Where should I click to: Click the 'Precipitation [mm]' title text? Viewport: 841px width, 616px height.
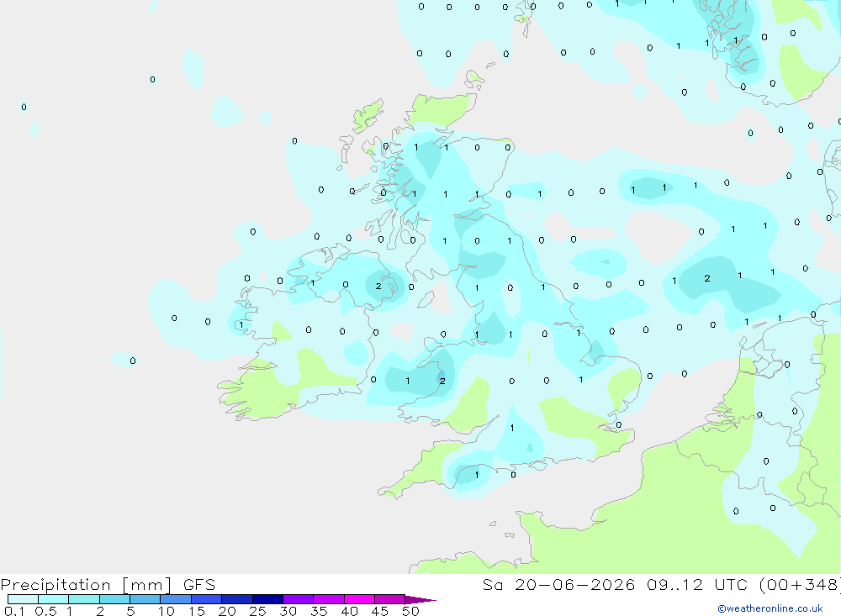click(x=87, y=585)
